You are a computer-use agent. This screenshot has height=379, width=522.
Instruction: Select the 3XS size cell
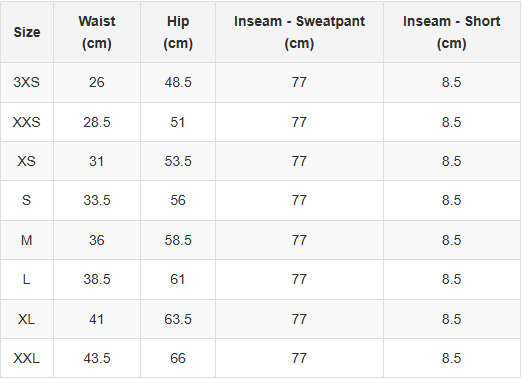(x=27, y=82)
